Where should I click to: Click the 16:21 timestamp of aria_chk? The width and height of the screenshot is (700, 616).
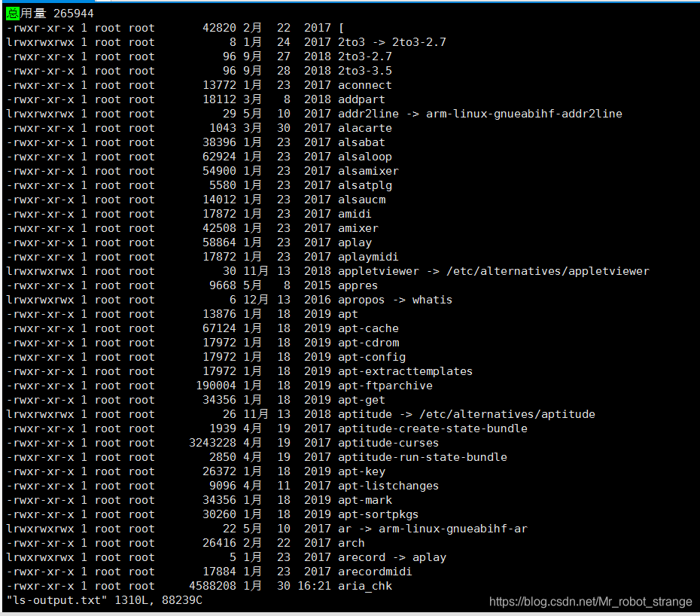(x=315, y=586)
